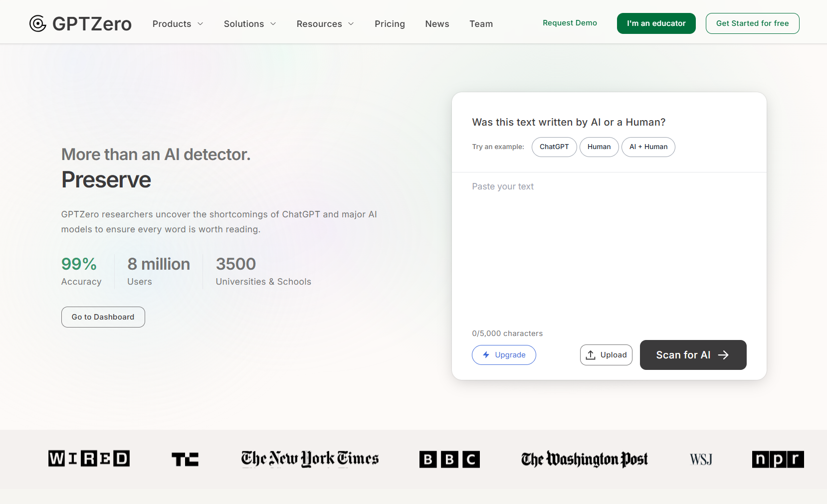Expand the Products dropdown menu
The height and width of the screenshot is (504, 827).
178,24
